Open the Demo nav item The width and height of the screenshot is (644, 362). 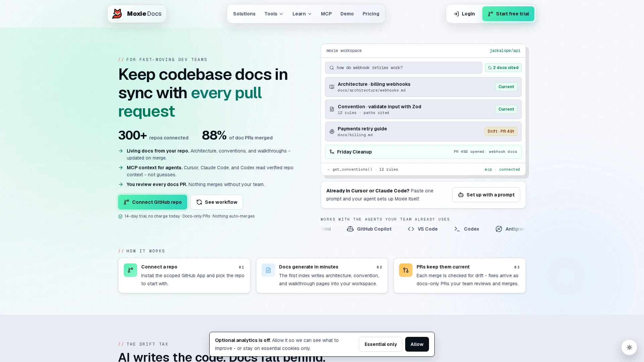347,14
